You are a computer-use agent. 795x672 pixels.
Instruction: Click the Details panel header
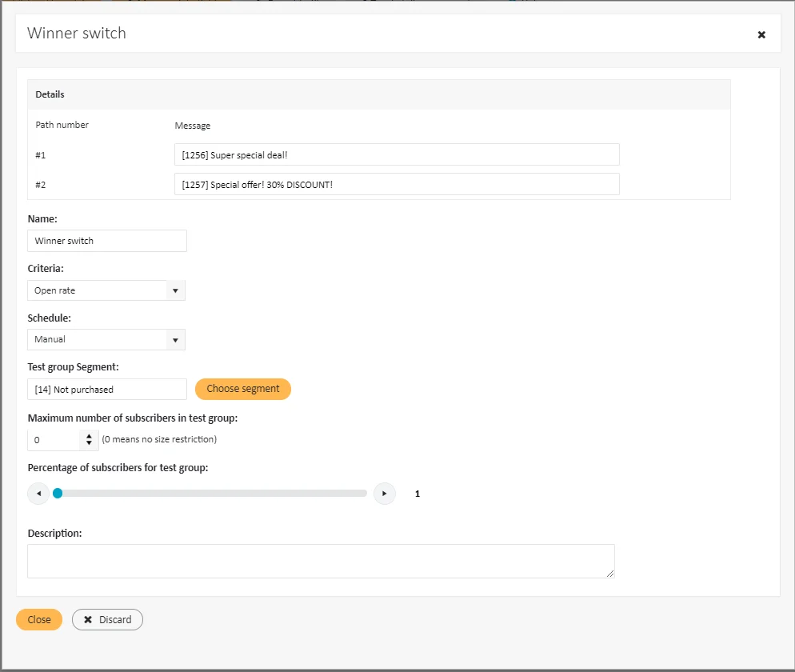(x=379, y=94)
